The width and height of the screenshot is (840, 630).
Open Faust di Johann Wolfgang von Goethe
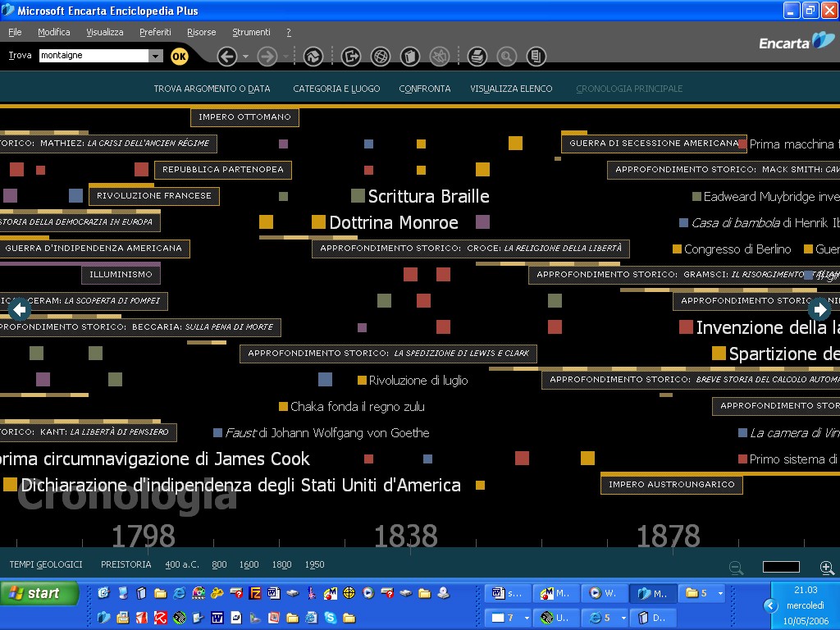tap(322, 433)
